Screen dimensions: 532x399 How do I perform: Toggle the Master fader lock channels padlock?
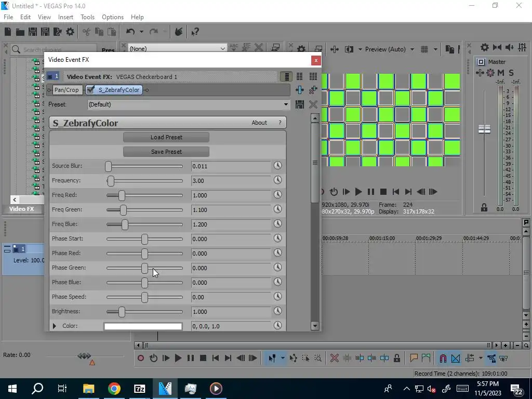pos(484,208)
